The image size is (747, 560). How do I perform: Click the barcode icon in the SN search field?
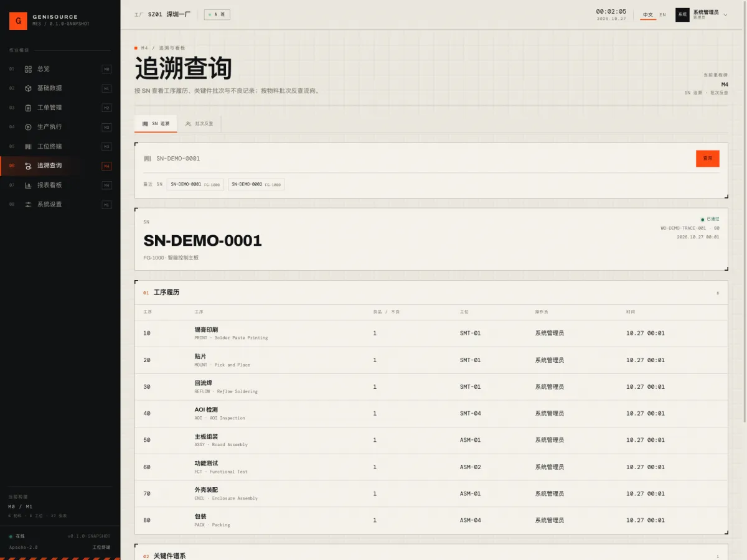click(148, 159)
